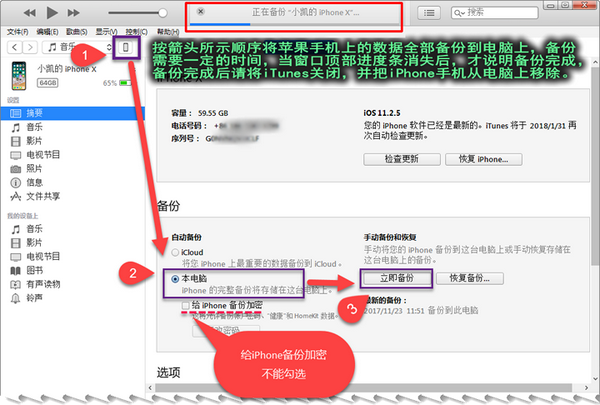Click the 小凯的 iPhone X device name

coord(67,69)
